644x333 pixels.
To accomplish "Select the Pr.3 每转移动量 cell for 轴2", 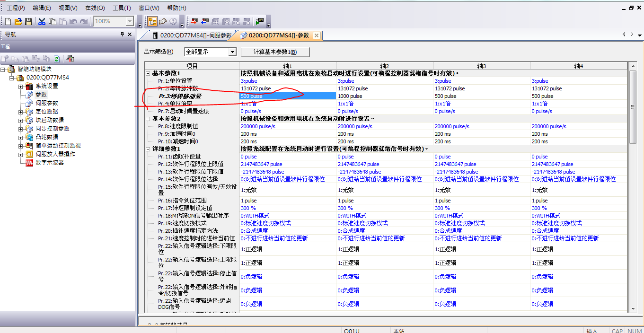I will coord(384,96).
